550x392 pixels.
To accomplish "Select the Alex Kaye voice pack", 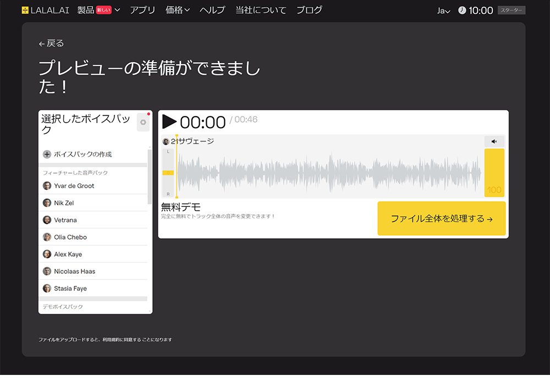I will pos(68,254).
